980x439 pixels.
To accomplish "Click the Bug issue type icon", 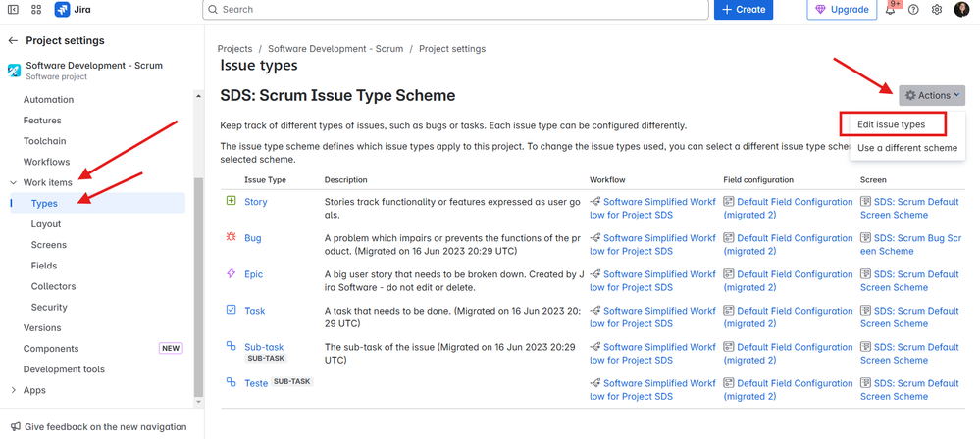I will (x=232, y=237).
